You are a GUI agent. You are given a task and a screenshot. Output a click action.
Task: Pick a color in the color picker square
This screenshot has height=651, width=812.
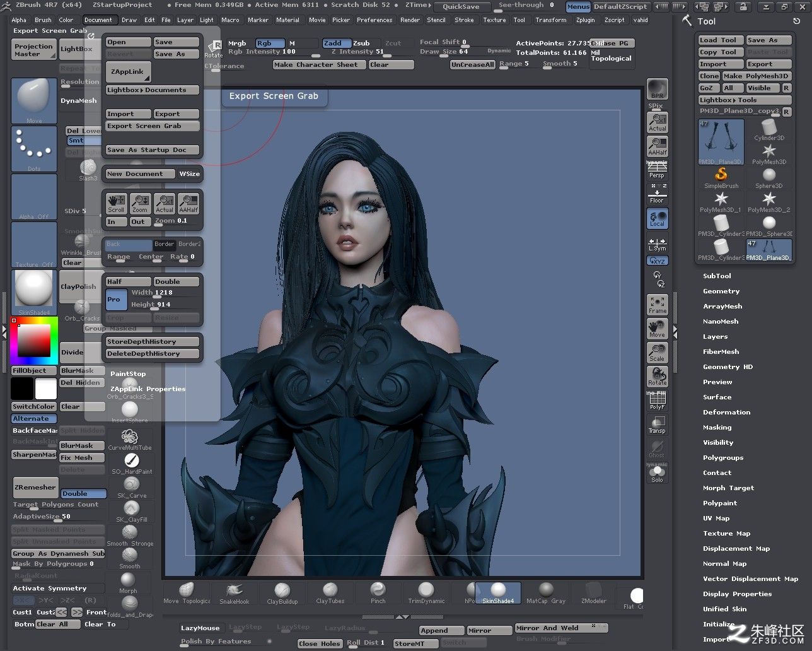(x=34, y=341)
